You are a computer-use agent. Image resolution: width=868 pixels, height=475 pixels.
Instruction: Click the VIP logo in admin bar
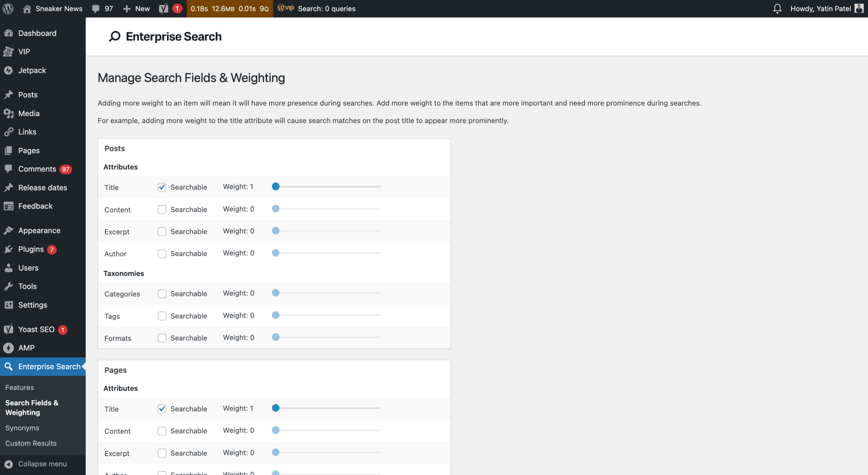click(286, 8)
